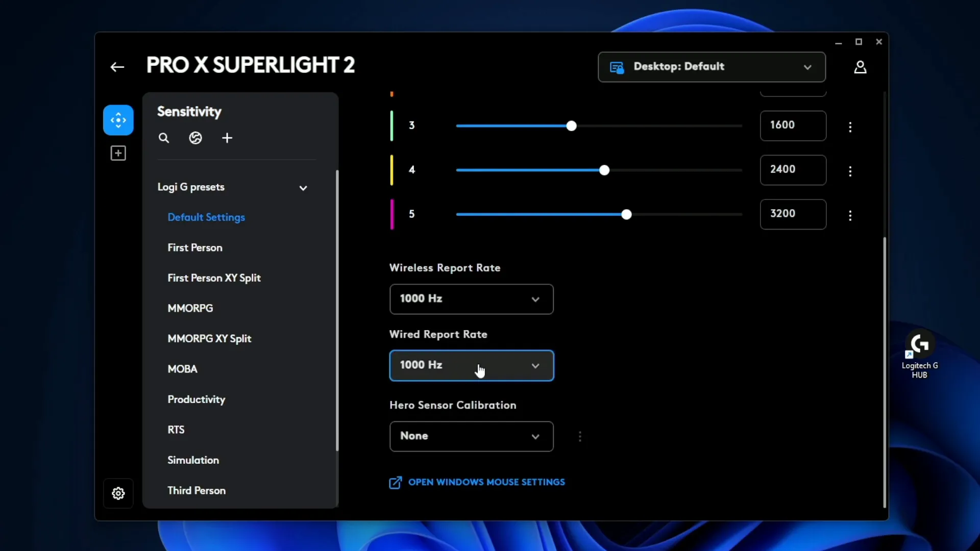This screenshot has height=551, width=980.
Task: Open options menu for DPI level 3
Action: [850, 127]
